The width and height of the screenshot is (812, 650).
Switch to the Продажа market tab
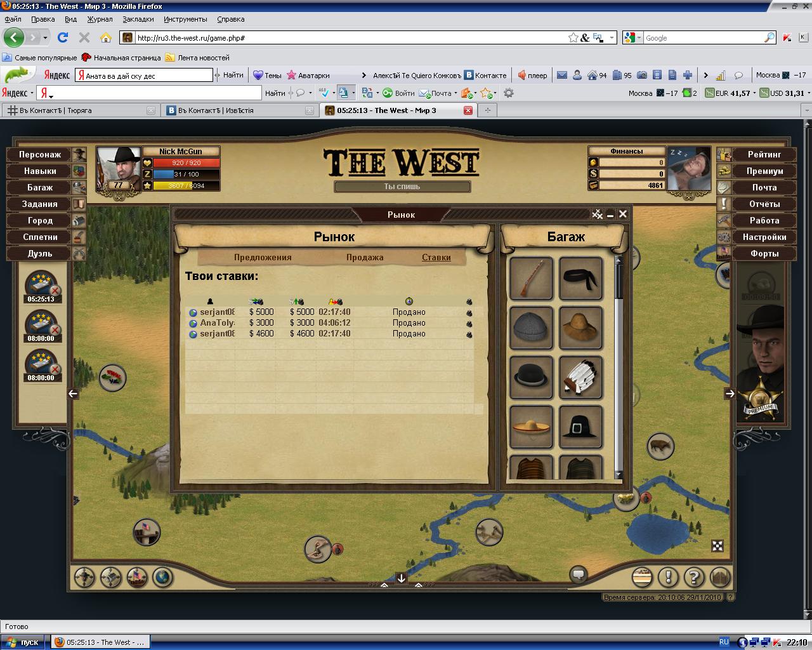click(365, 258)
